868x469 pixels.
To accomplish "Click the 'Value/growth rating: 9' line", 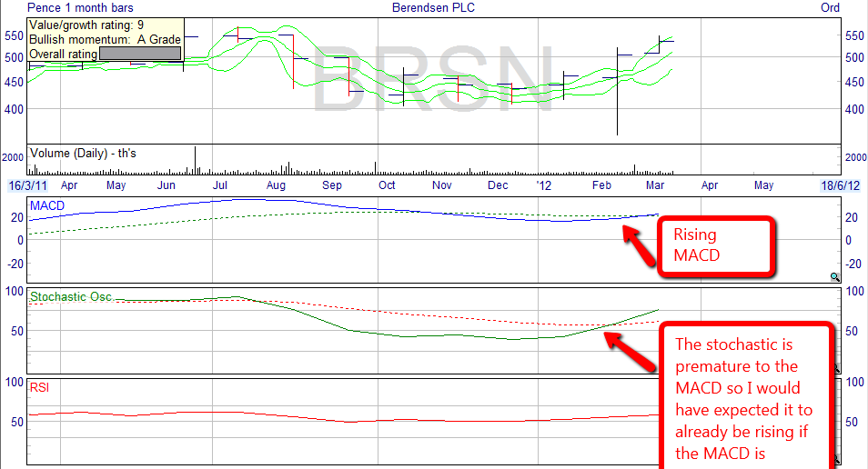I will coord(86,25).
